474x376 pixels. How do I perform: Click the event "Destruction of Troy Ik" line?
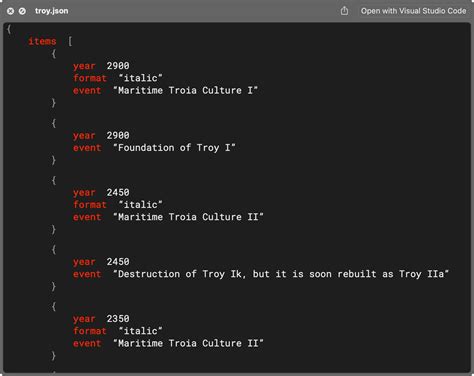click(281, 274)
